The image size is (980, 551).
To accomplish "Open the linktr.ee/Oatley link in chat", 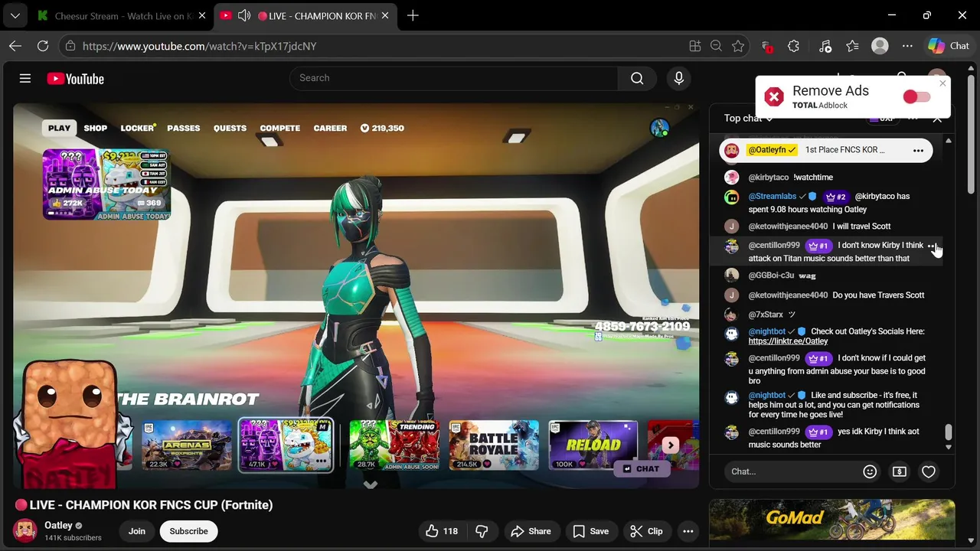I will [788, 341].
